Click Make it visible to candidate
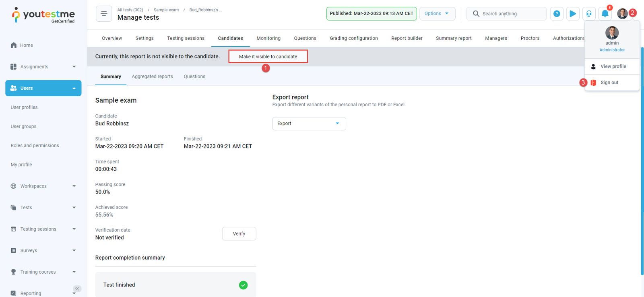Viewport: 644px width, 297px height. tap(268, 57)
